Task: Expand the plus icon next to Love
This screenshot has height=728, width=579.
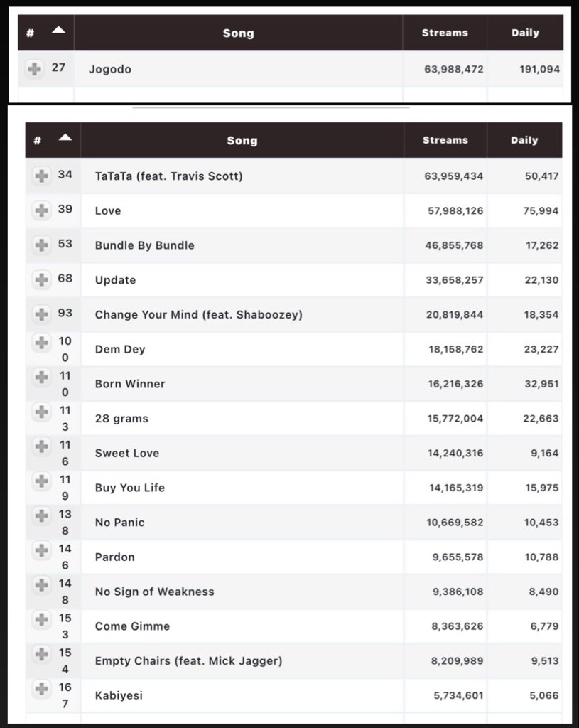Action: [42, 210]
